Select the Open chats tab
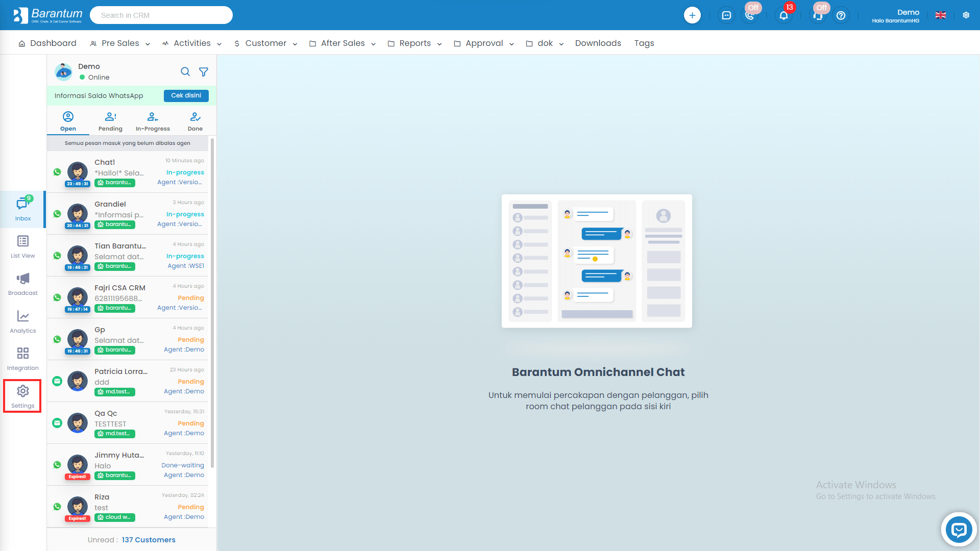980x551 pixels. pos(68,121)
